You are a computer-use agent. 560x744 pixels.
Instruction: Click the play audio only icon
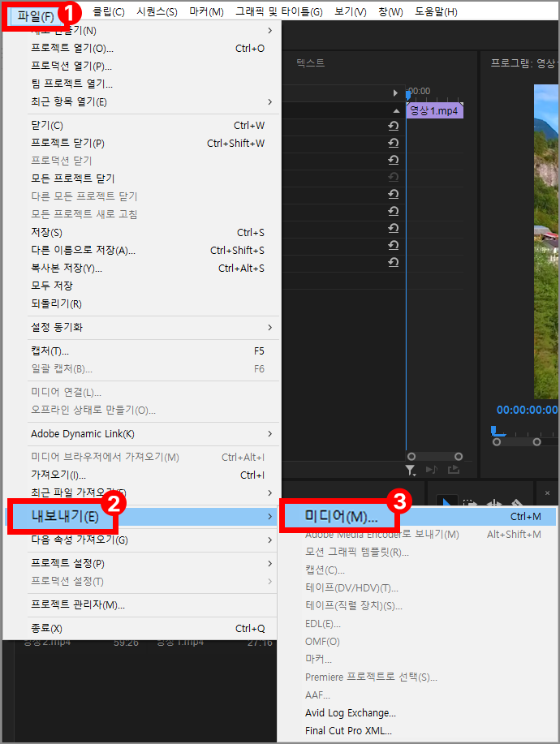[432, 470]
